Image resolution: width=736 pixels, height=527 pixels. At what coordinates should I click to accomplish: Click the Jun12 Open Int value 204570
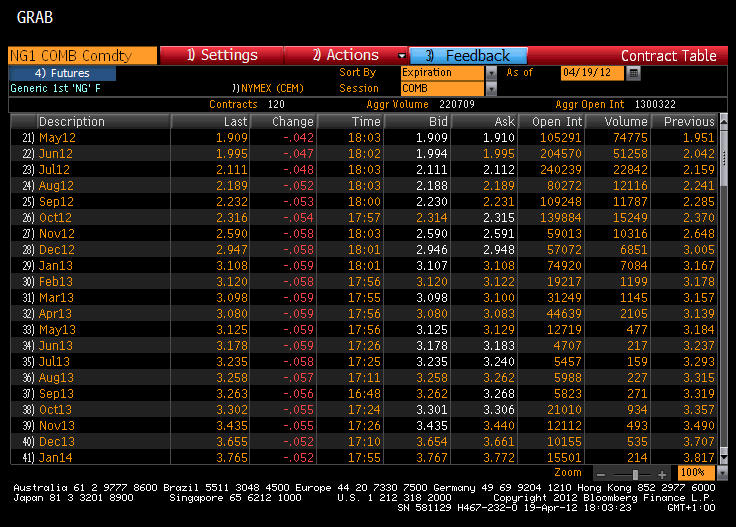(561, 153)
